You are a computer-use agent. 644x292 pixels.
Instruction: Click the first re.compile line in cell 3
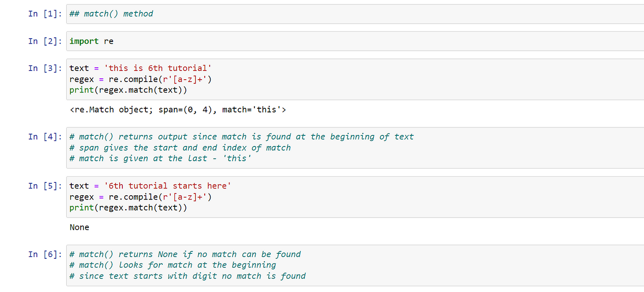(x=141, y=79)
